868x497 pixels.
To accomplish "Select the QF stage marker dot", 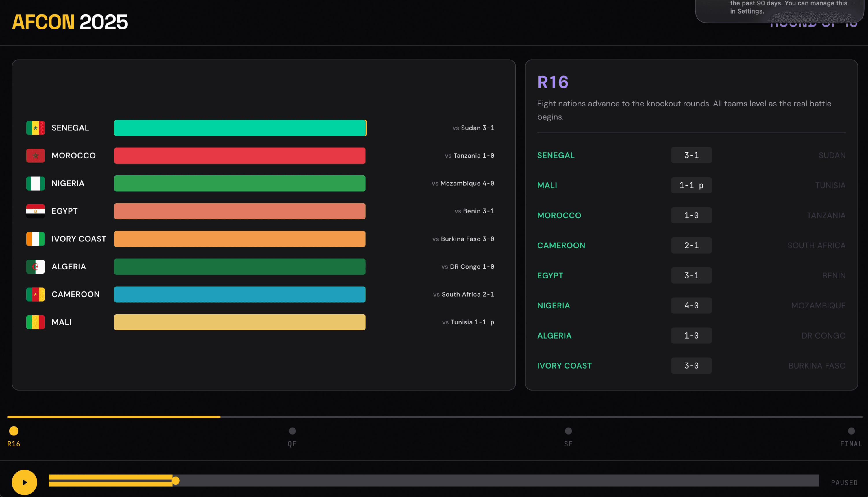I will (292, 431).
